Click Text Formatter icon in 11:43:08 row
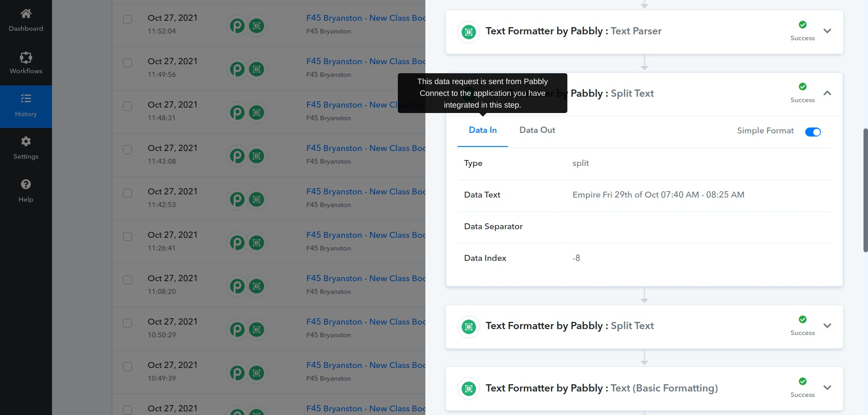 click(256, 156)
